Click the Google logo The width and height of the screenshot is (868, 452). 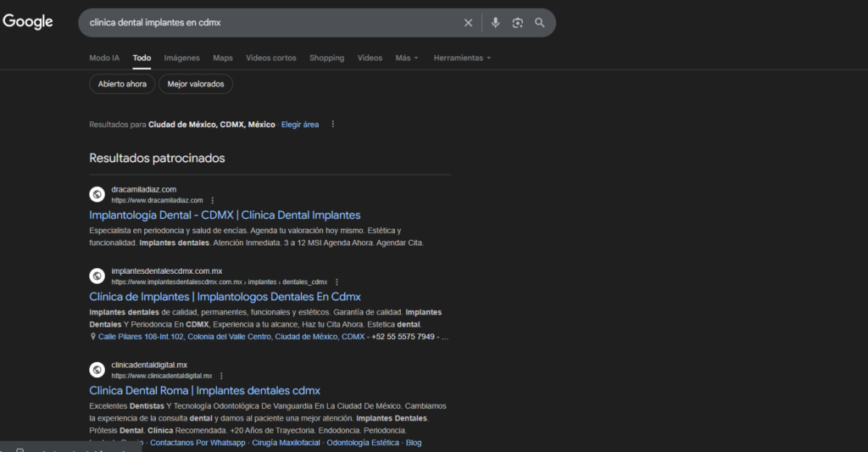click(x=28, y=22)
